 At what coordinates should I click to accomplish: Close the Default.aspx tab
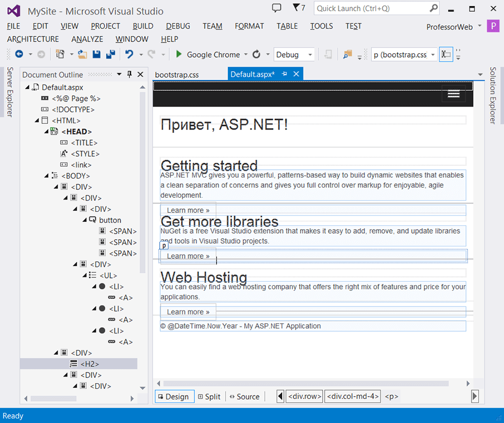tap(296, 74)
